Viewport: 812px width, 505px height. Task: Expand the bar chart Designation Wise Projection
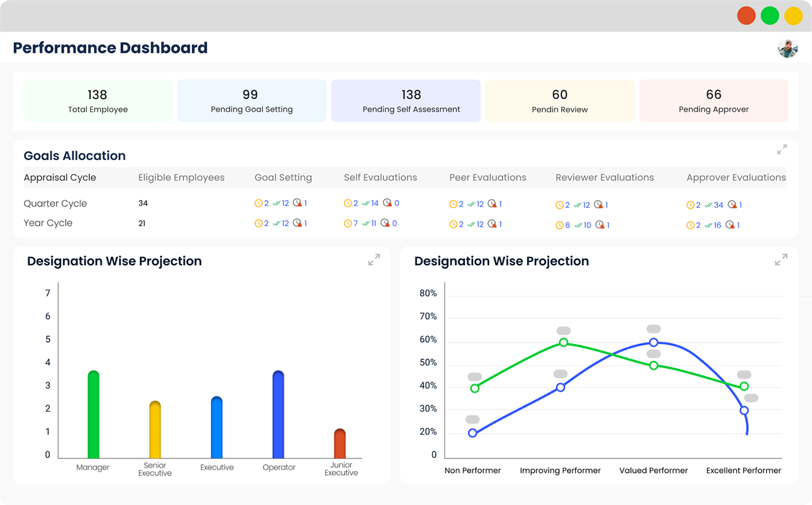coord(374,260)
